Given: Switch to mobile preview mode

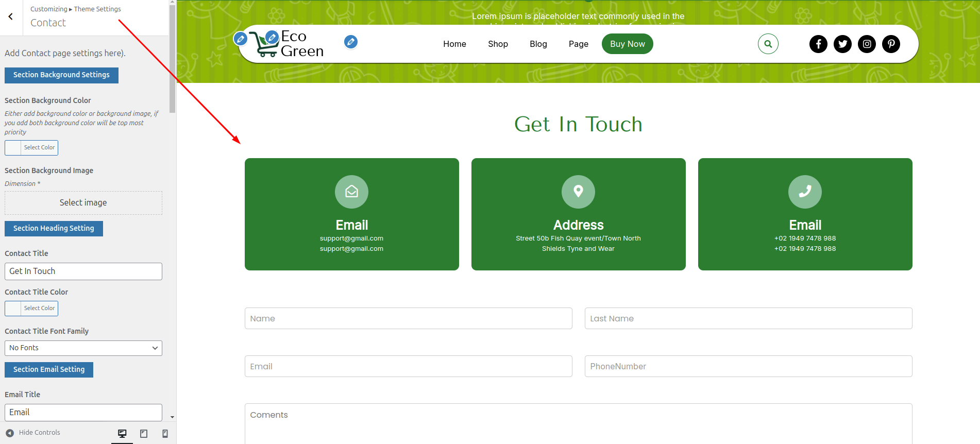Looking at the screenshot, I should pyautogui.click(x=165, y=434).
